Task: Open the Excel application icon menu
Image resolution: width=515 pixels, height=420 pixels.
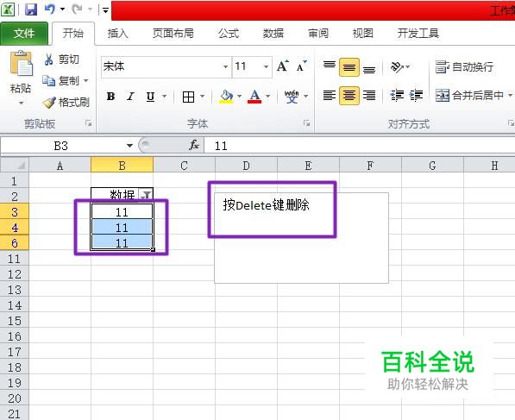Action: click(8, 9)
